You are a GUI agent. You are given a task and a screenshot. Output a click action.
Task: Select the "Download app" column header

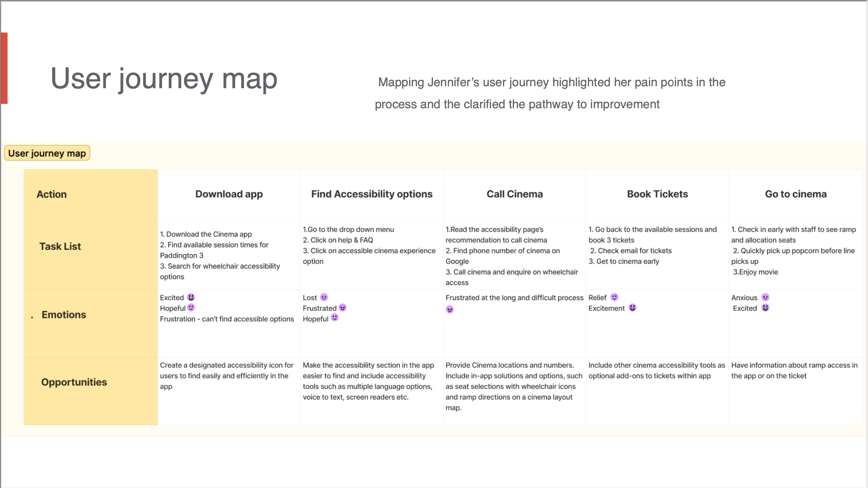[x=229, y=194]
